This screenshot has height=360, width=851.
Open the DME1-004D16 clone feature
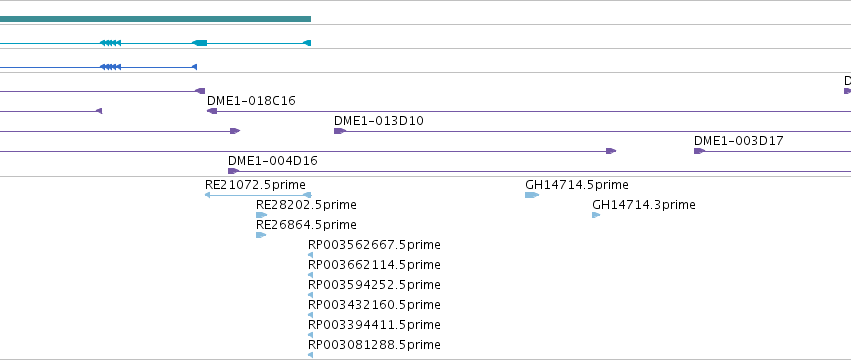[x=272, y=161]
